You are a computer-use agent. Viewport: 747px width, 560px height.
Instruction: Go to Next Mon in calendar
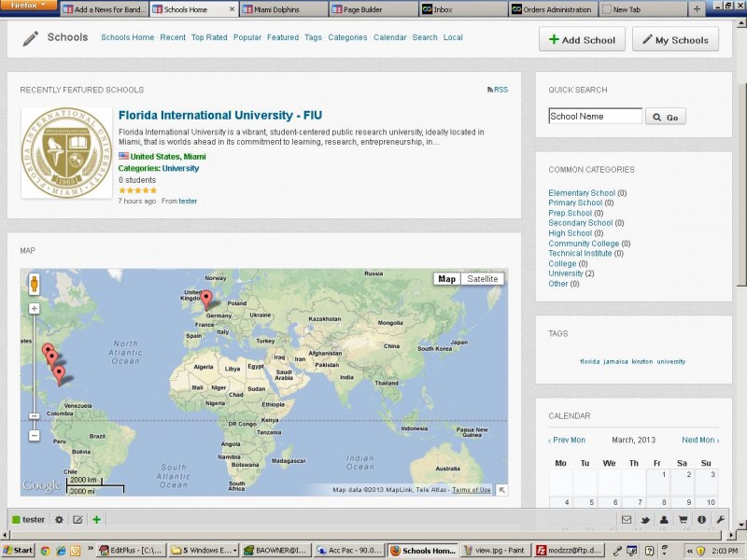point(700,440)
